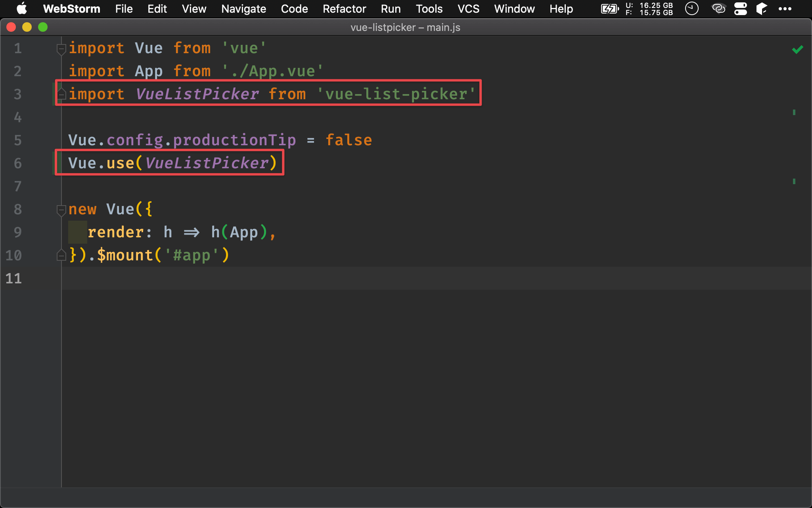Maximize the window with green button
Image resolution: width=812 pixels, height=508 pixels.
[43, 27]
